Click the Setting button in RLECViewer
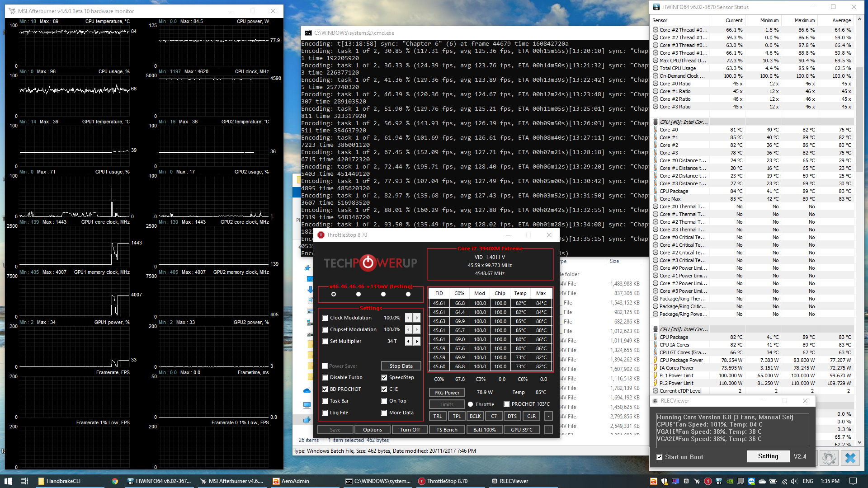Image resolution: width=868 pixels, height=488 pixels. pyautogui.click(x=768, y=456)
